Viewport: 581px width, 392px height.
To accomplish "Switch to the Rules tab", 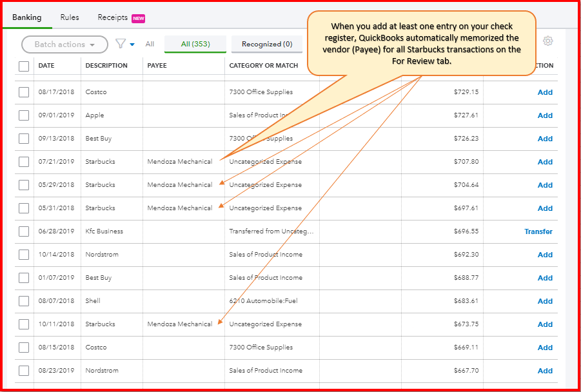I will point(70,17).
